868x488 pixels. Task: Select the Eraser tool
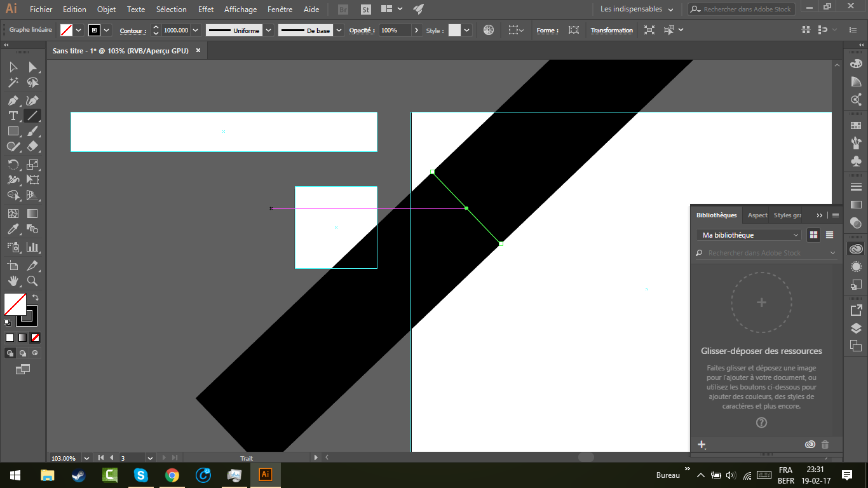(x=32, y=147)
